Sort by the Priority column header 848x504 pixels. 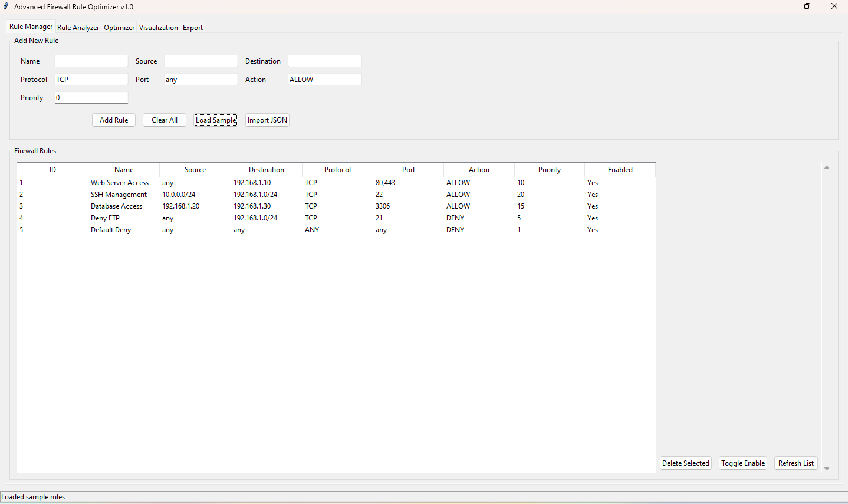[x=549, y=170]
